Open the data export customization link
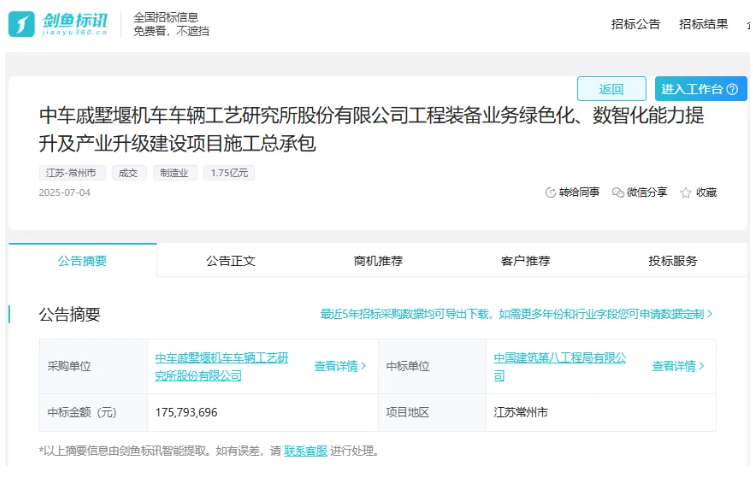This screenshot has height=479, width=753. point(516,314)
